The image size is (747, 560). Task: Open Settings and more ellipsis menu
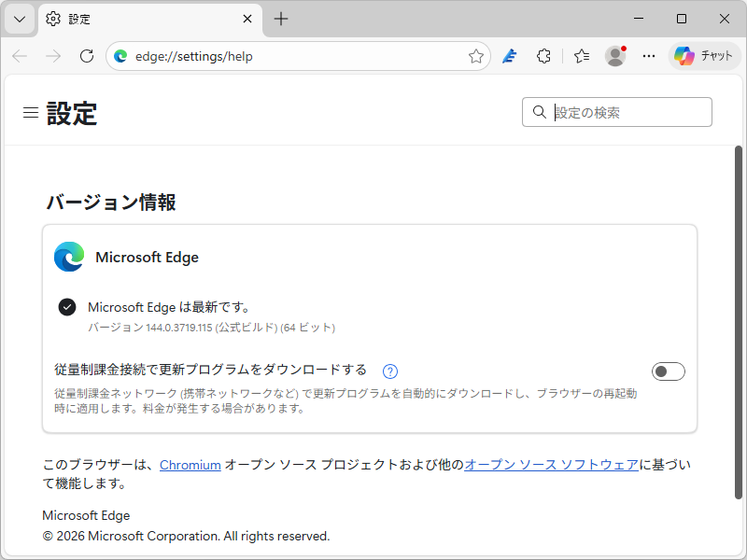(649, 55)
